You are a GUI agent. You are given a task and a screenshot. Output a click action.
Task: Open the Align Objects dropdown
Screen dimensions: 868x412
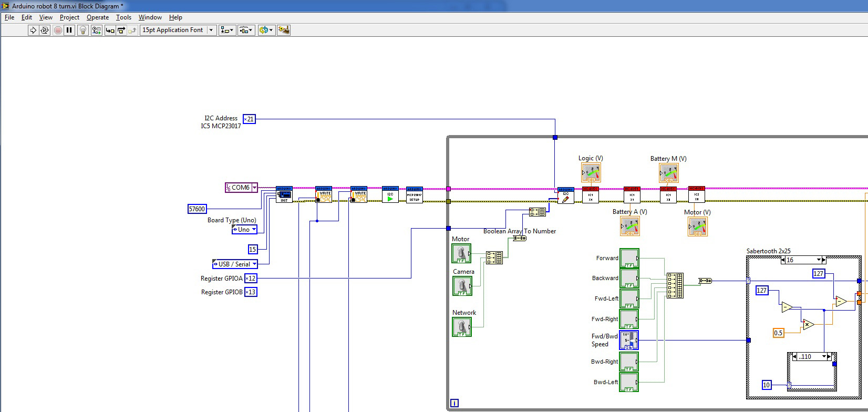(228, 30)
